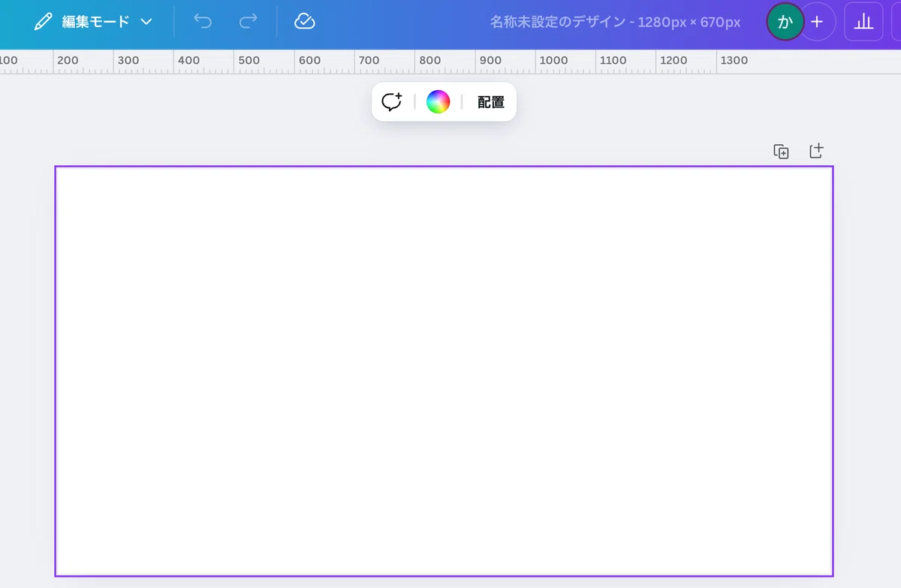The width and height of the screenshot is (901, 588).
Task: Open the rainbow background color picker
Action: click(x=438, y=102)
